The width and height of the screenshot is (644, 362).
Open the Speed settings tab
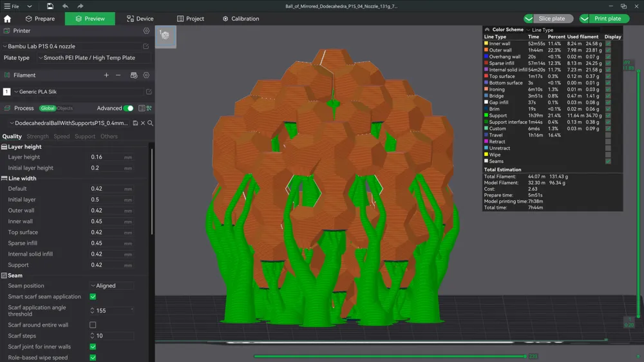click(x=62, y=137)
